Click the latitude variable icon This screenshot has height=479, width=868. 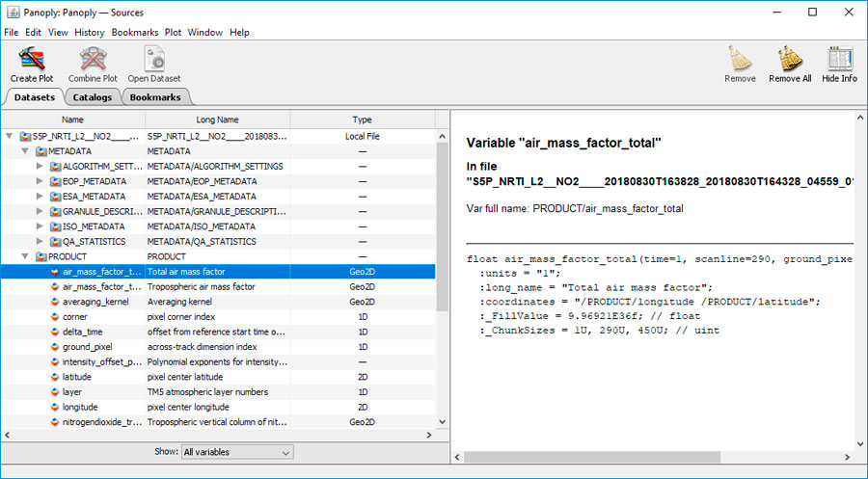pyautogui.click(x=55, y=377)
